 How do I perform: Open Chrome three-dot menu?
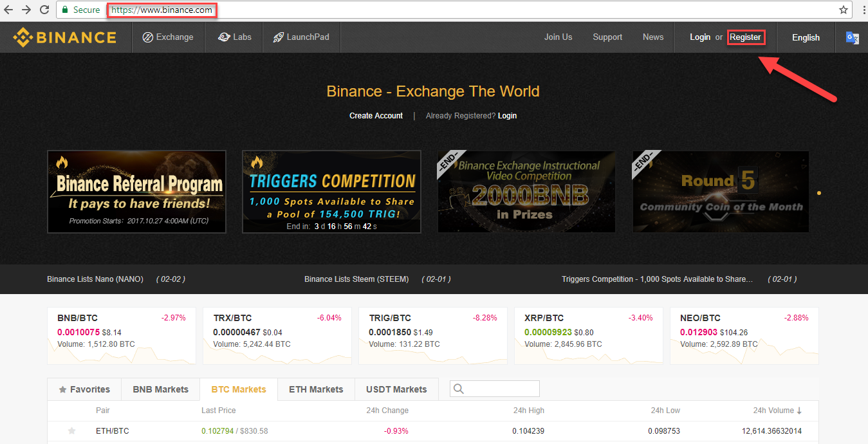(861, 10)
